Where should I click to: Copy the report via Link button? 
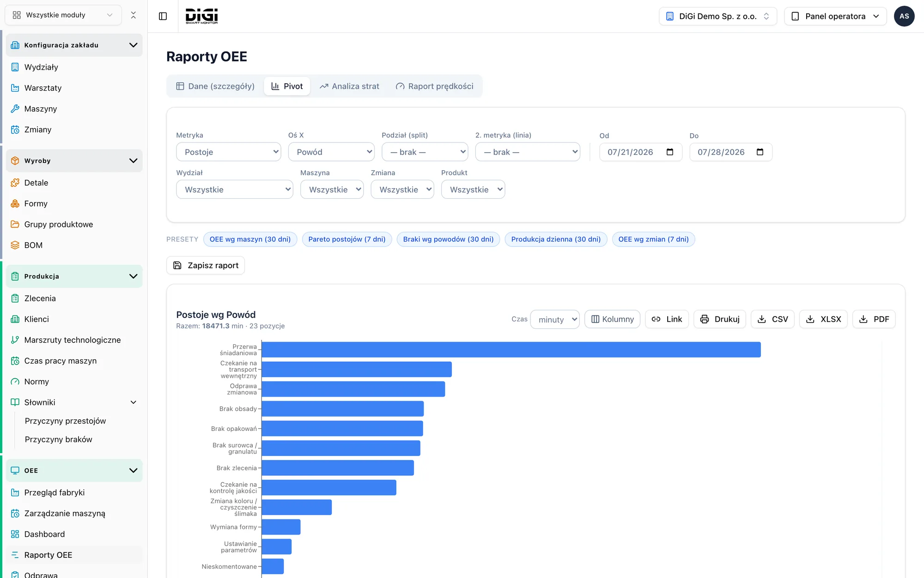pos(667,320)
